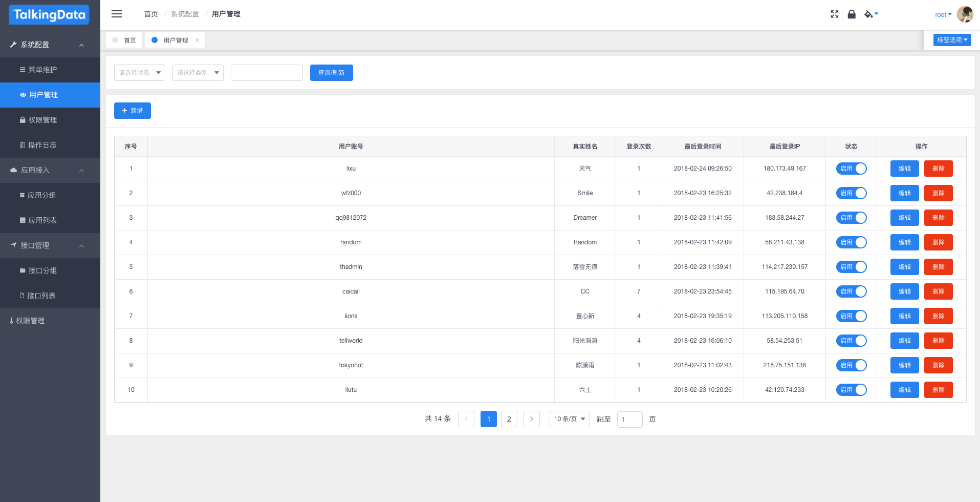
Task: Toggle status switch for user qq9812072
Action: point(851,218)
